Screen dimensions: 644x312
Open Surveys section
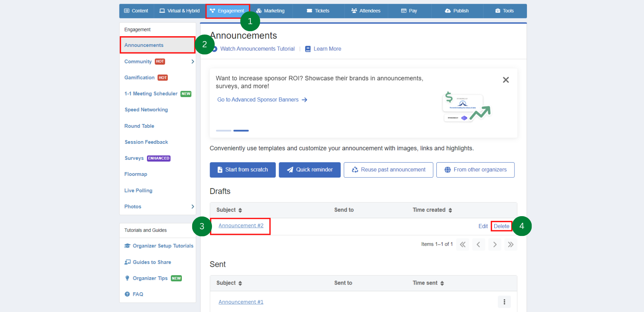click(x=134, y=158)
